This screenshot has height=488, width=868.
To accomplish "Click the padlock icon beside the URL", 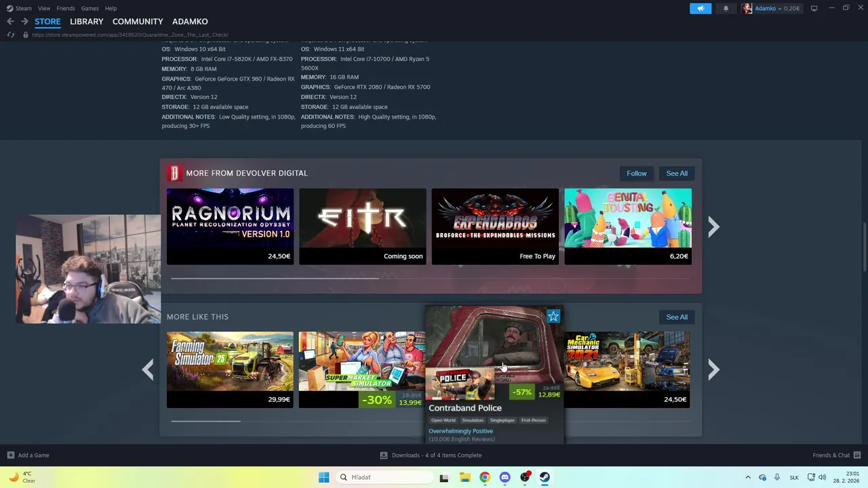I will click(26, 35).
